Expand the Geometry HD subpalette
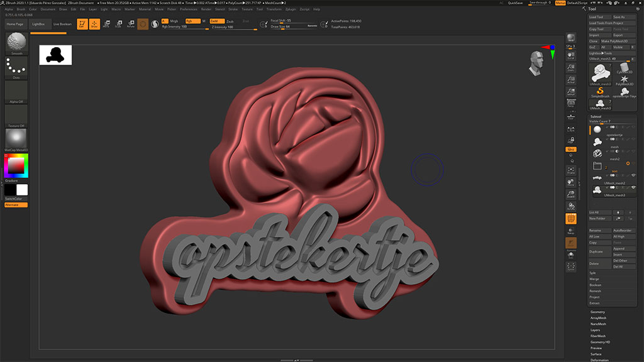 click(600, 343)
